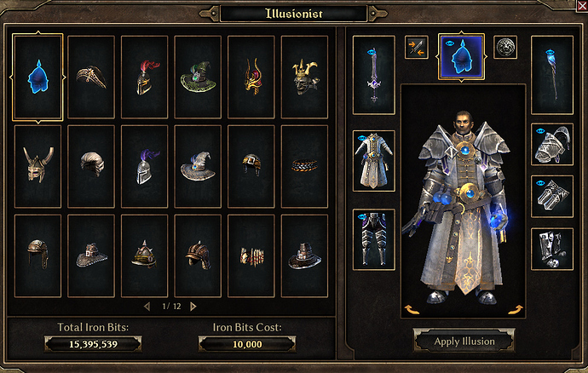The image size is (588, 373).
Task: Toggle eye icon on shoulder armor slot
Action: (540, 131)
